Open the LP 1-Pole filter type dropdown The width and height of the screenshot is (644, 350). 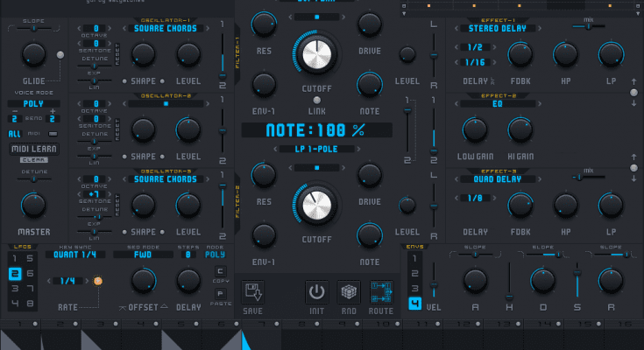[317, 150]
